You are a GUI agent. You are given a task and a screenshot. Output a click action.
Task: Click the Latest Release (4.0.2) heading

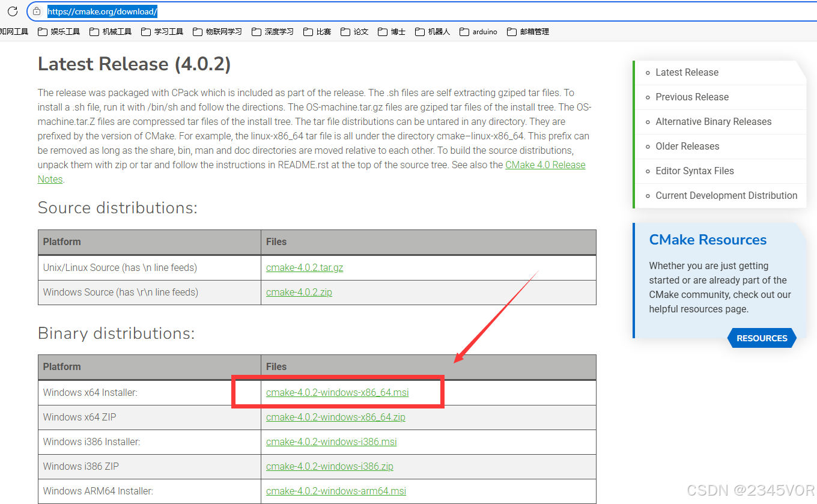(x=135, y=64)
